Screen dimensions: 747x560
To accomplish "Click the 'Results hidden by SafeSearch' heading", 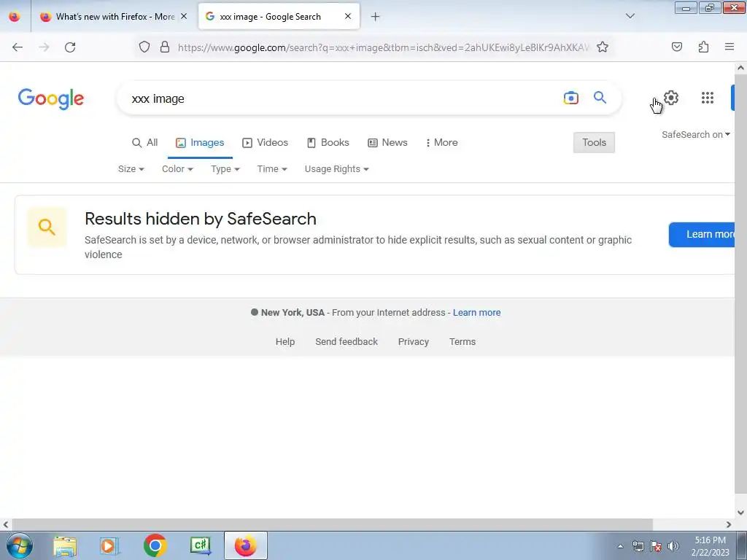I will tap(201, 219).
